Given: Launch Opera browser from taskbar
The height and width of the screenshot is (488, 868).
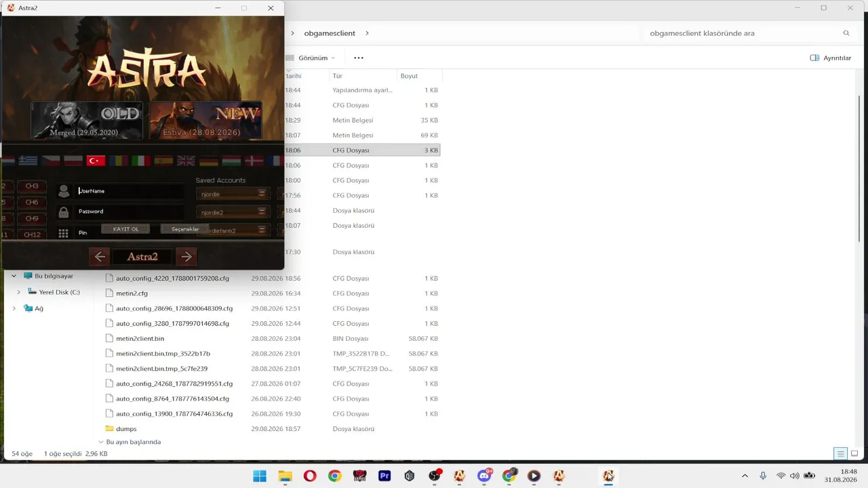Looking at the screenshot, I should [x=310, y=476].
